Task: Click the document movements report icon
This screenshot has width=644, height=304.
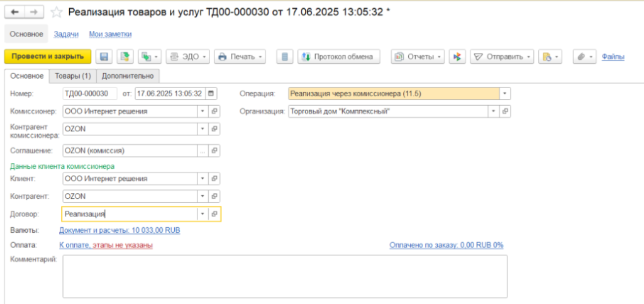Action: tap(286, 57)
